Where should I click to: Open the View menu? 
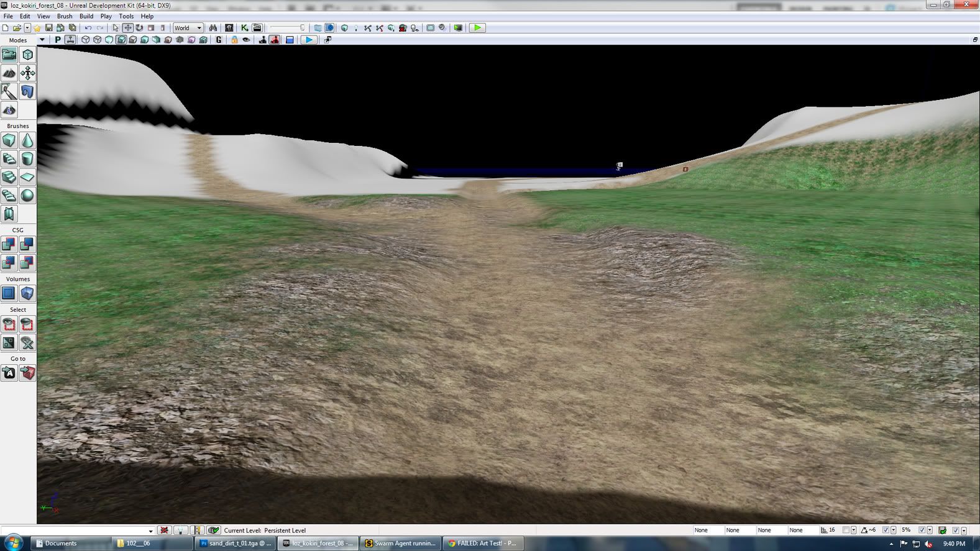(x=44, y=16)
